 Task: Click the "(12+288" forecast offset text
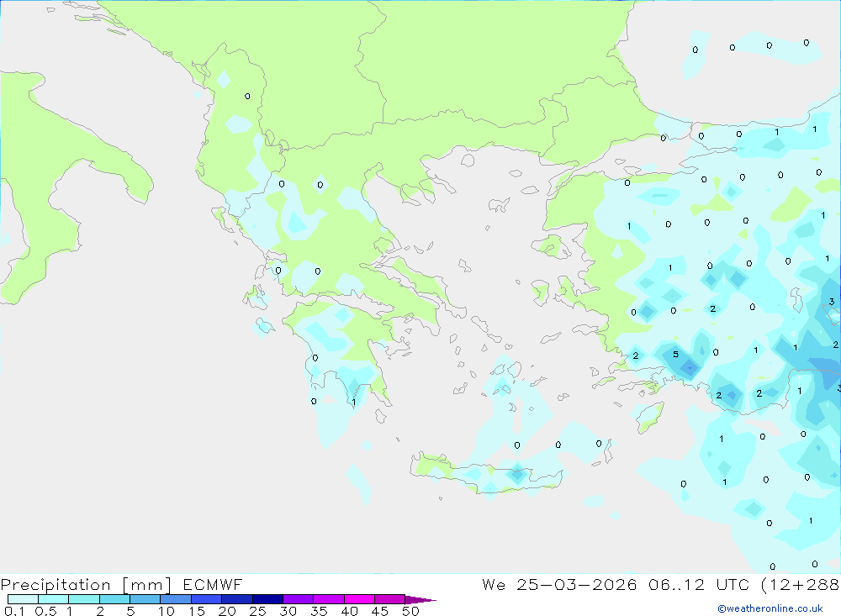(x=801, y=585)
